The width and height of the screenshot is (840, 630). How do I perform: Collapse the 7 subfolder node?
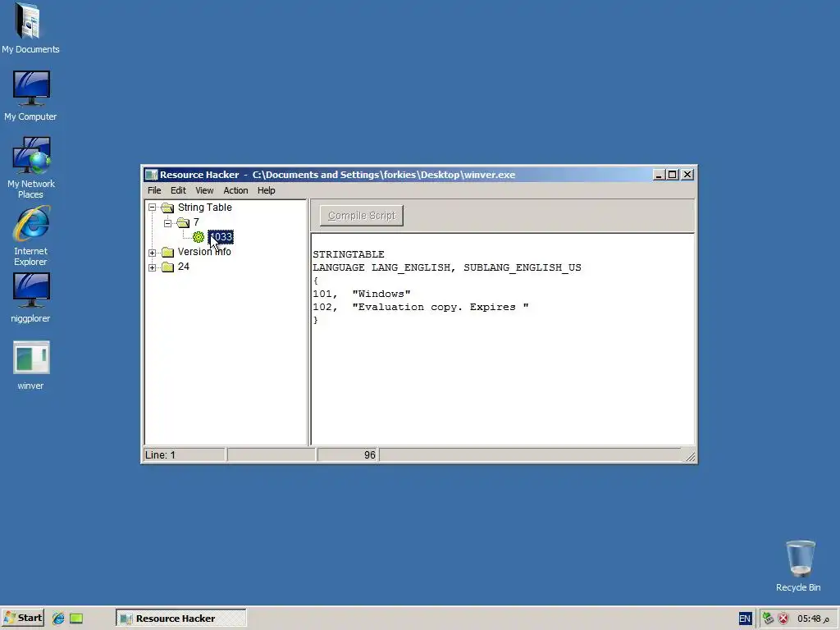click(167, 222)
